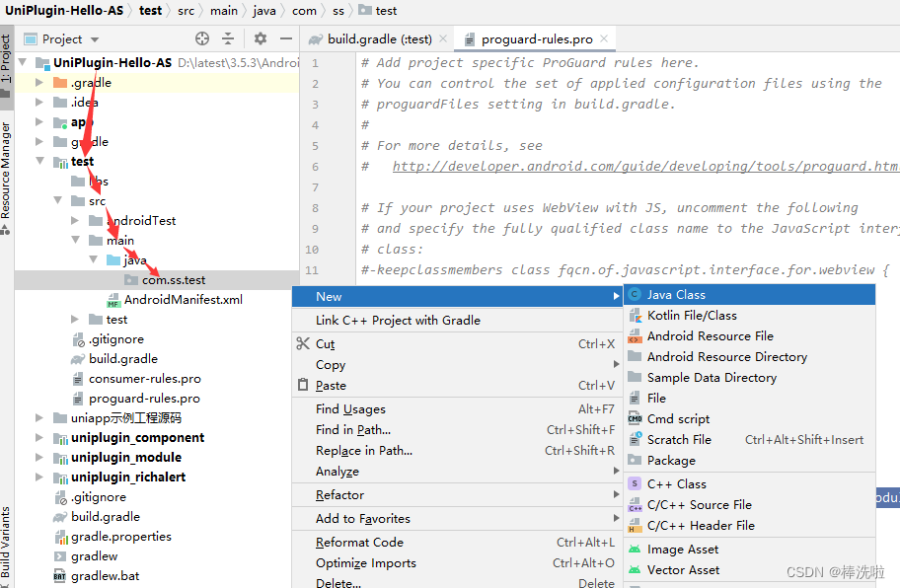Close the proguard-rules.pro tab

(x=604, y=39)
